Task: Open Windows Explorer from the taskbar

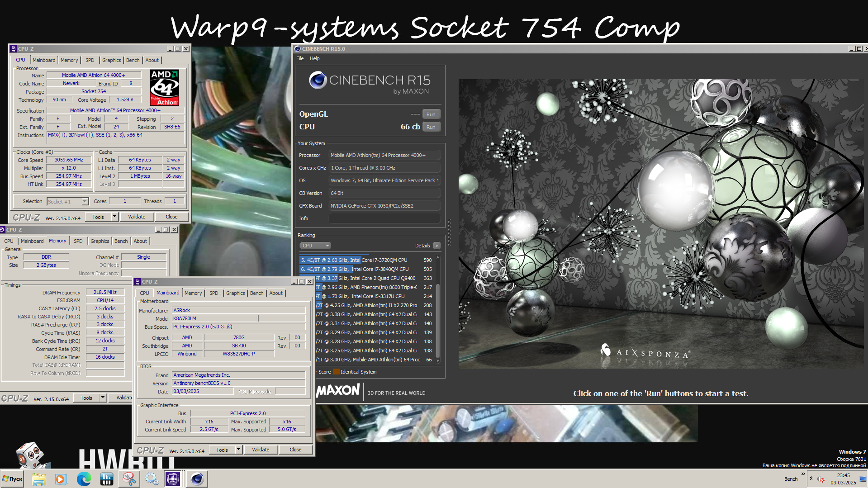Action: (x=39, y=479)
